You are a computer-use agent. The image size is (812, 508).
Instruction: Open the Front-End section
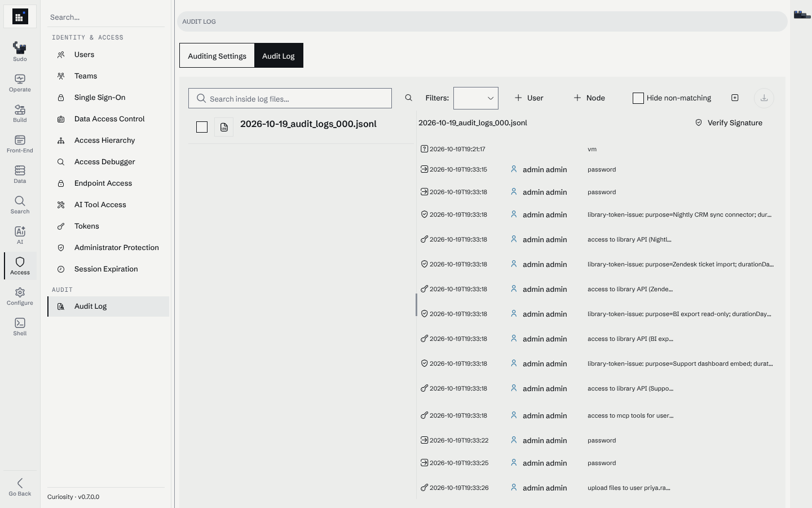(20, 144)
